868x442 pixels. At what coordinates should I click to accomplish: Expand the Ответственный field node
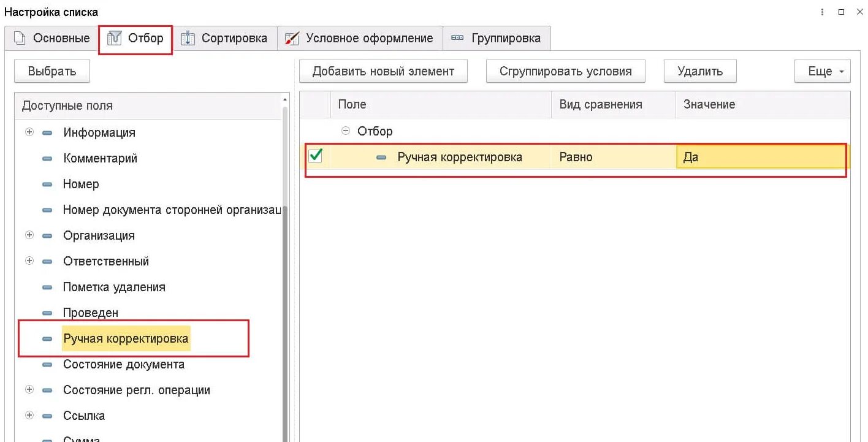[29, 261]
